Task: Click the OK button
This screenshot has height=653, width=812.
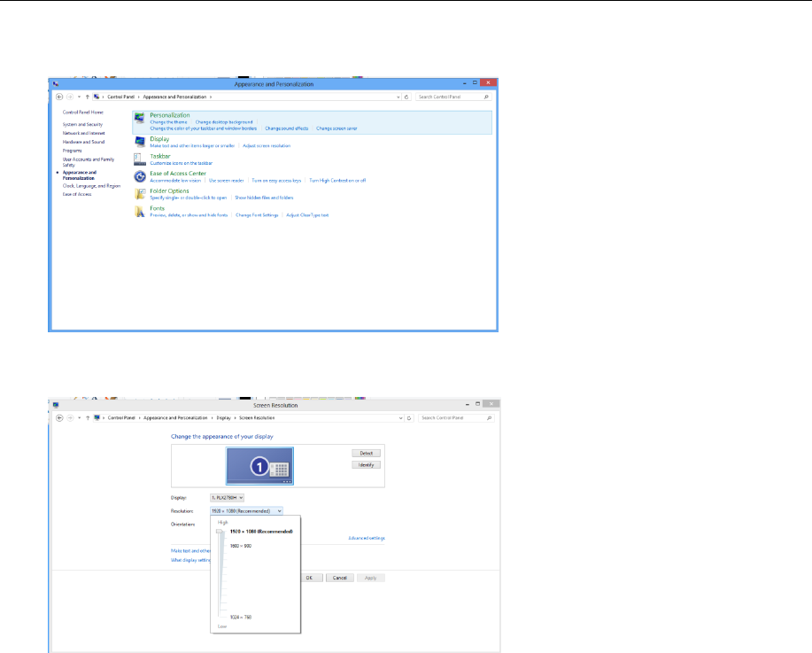Action: 309,578
